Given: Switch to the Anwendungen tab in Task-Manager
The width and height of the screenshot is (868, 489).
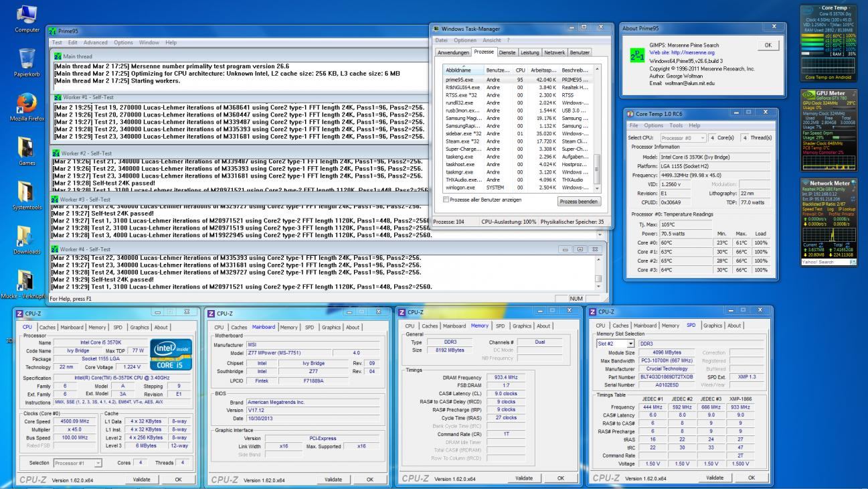Looking at the screenshot, I should 453,52.
